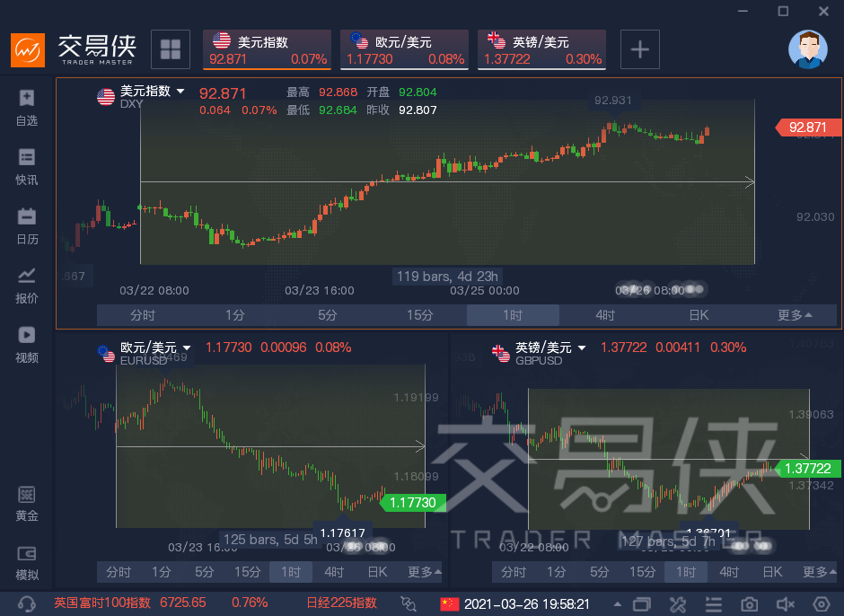This screenshot has width=844, height=616.
Task: Click the US flag next to 美元指数 chart title
Action: (106, 97)
